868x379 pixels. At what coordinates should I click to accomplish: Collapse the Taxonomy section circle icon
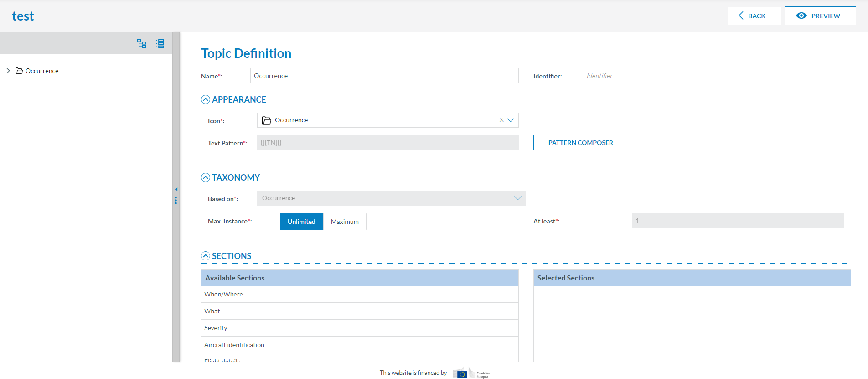coord(206,177)
